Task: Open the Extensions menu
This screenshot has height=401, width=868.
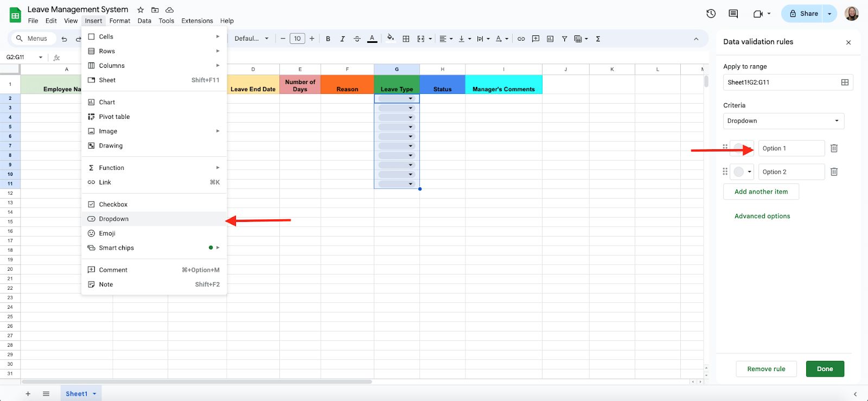Action: [x=197, y=21]
